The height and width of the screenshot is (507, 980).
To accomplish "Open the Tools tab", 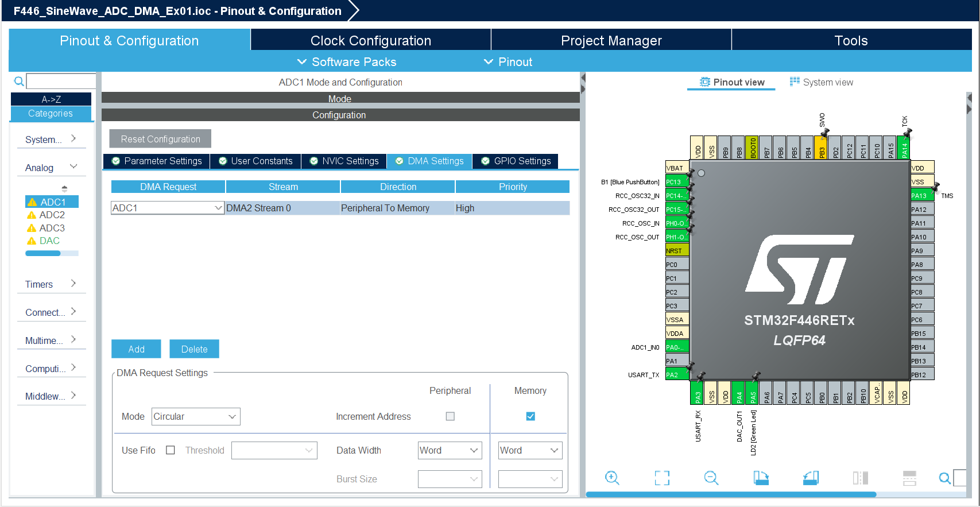I will pos(851,40).
